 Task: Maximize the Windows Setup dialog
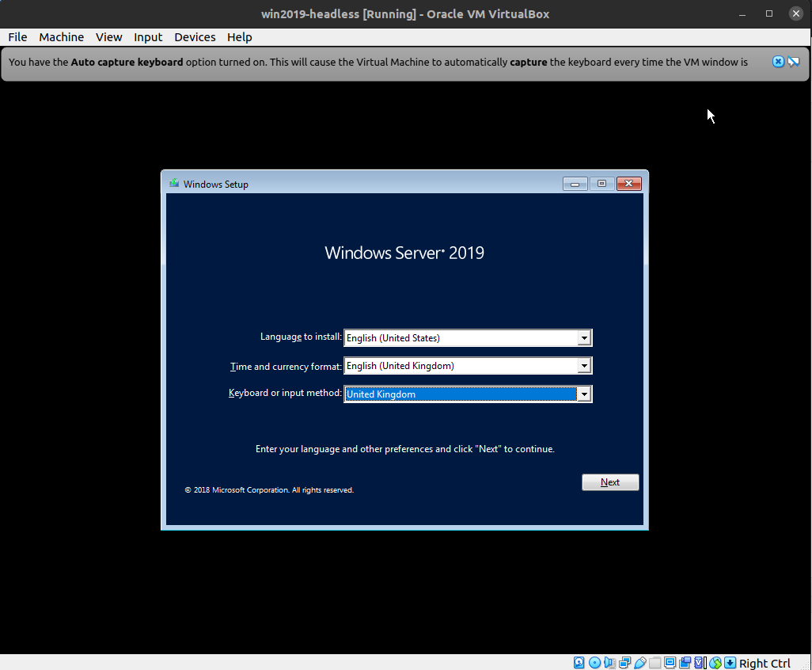pos(601,184)
